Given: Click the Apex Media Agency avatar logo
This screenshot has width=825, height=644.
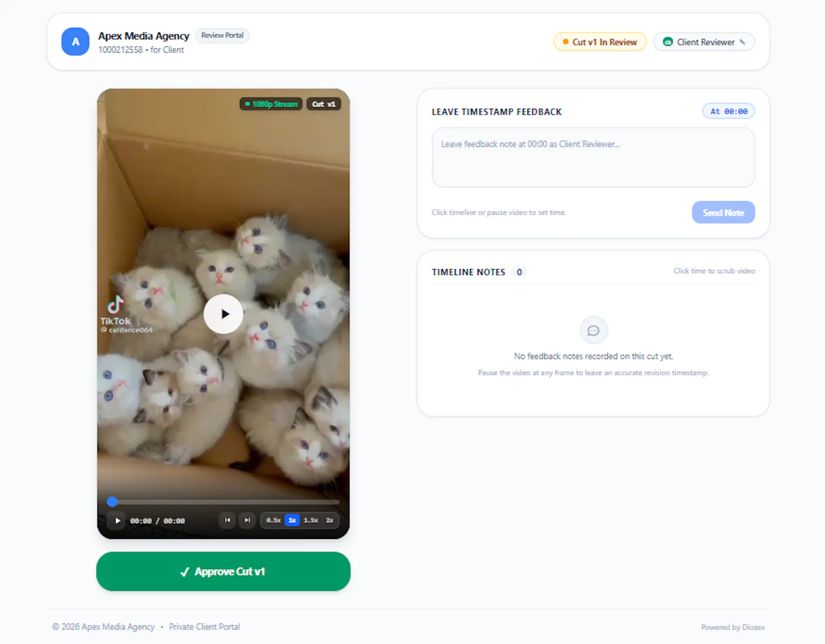Looking at the screenshot, I should pos(75,42).
